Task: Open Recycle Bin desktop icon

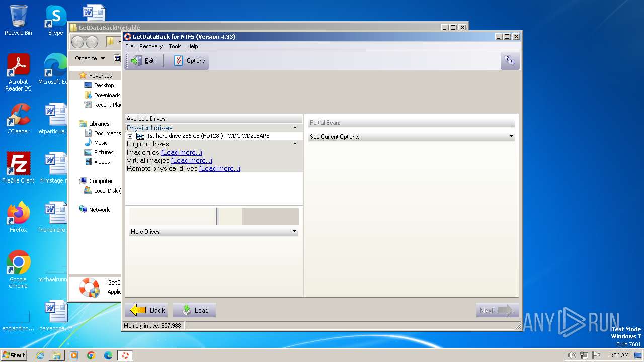Action: tap(18, 20)
